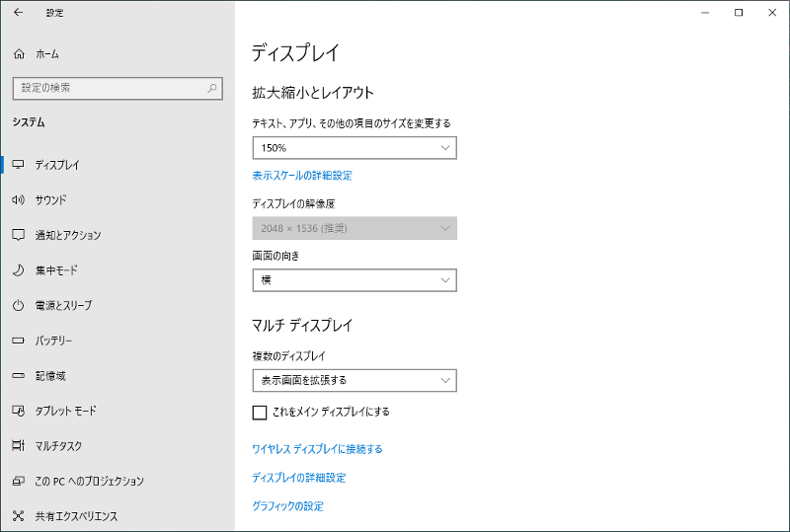Click the ディスプレイ page heading
This screenshot has width=790, height=532.
pyautogui.click(x=295, y=53)
